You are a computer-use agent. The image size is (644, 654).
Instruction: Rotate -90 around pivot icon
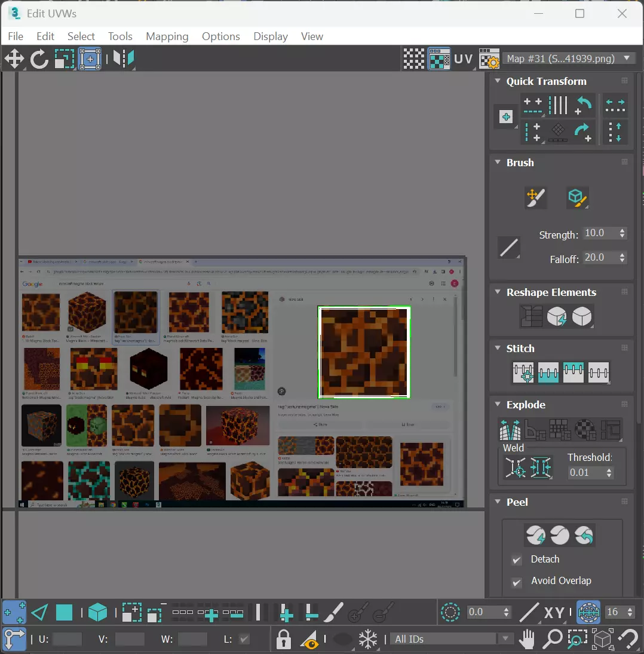click(583, 105)
